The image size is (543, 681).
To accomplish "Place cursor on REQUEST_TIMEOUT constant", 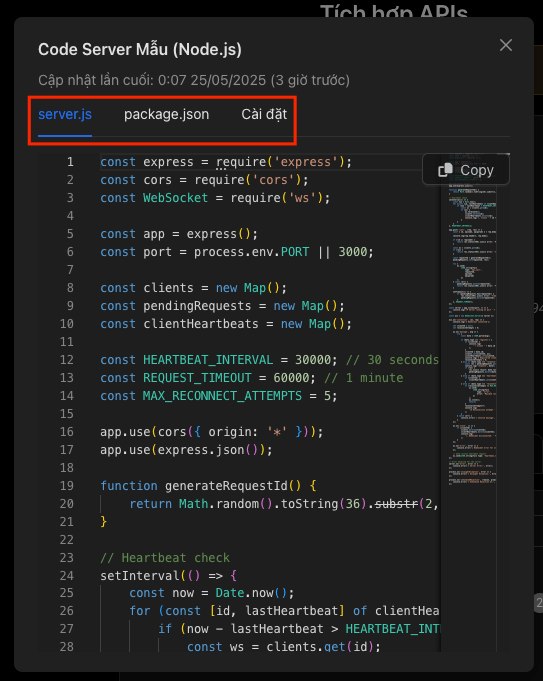I will [x=197, y=378].
